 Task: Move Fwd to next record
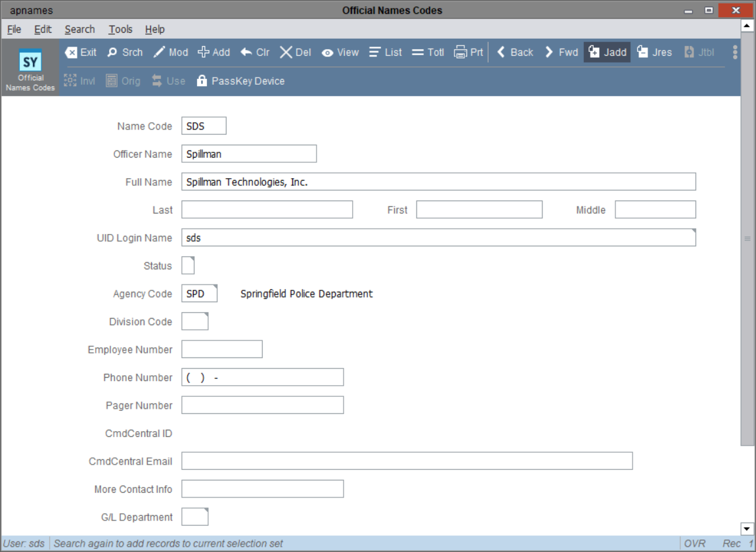point(561,52)
